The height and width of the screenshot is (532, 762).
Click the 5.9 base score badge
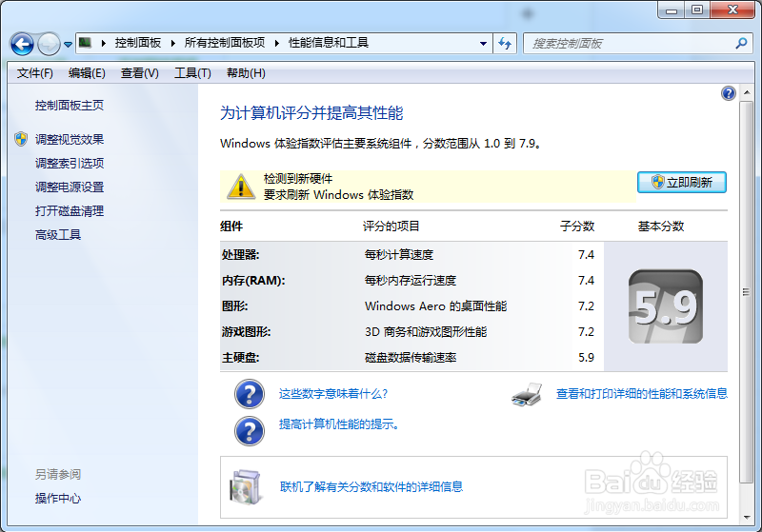pos(665,306)
